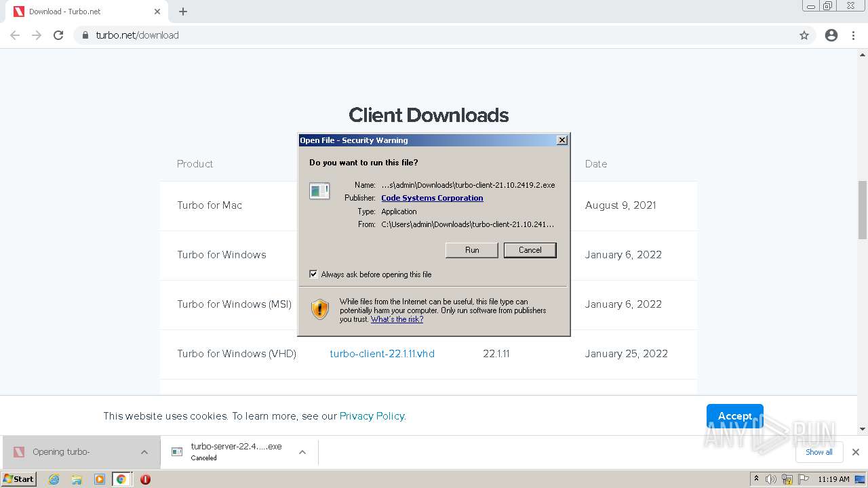868x488 pixels.
Task: Open Action Center flag icon
Action: point(803,479)
